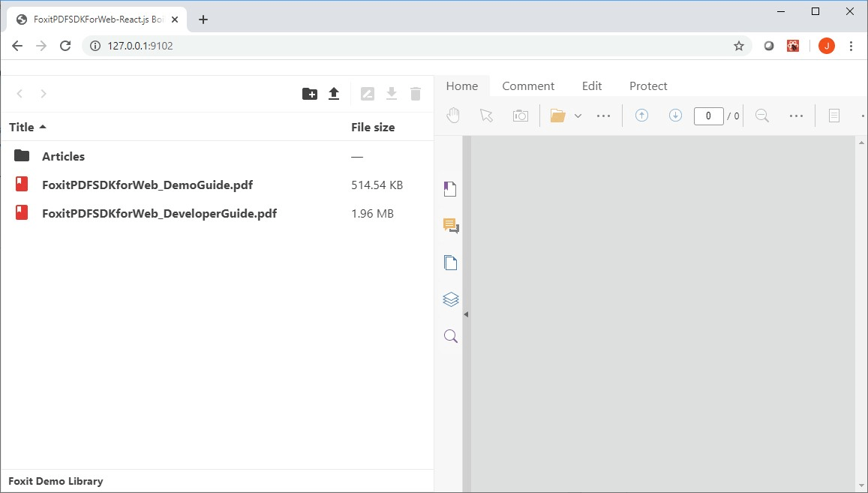
Task: Click the file library download icon
Action: (392, 94)
